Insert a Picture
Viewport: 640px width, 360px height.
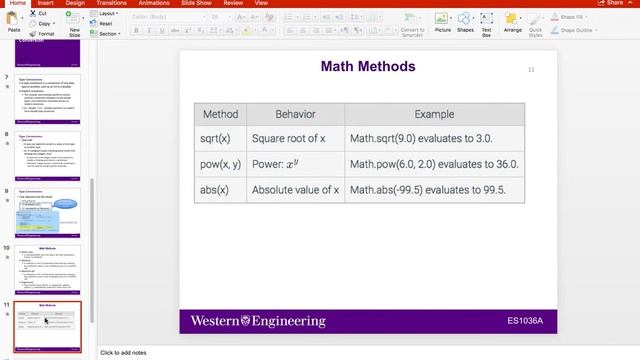441,18
